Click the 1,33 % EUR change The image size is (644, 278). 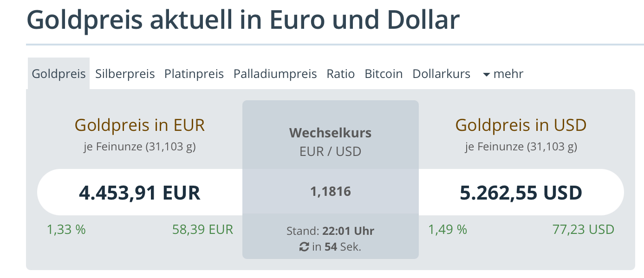[66, 229]
